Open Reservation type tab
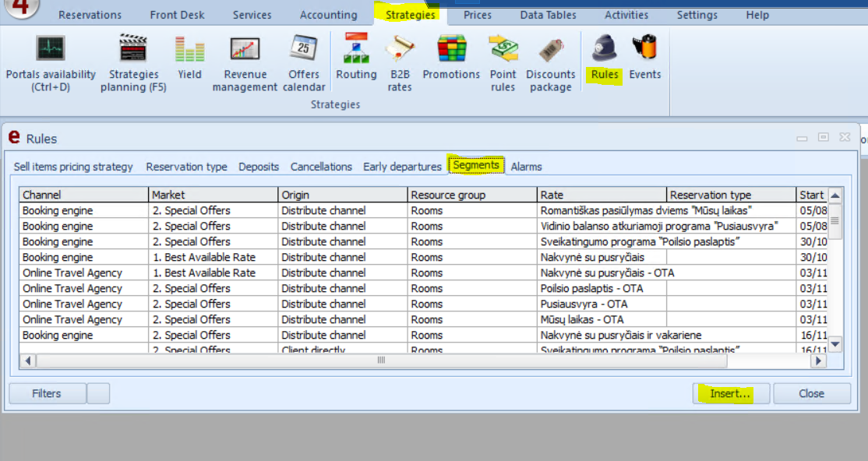Screen dimensions: 868x461 (186, 167)
